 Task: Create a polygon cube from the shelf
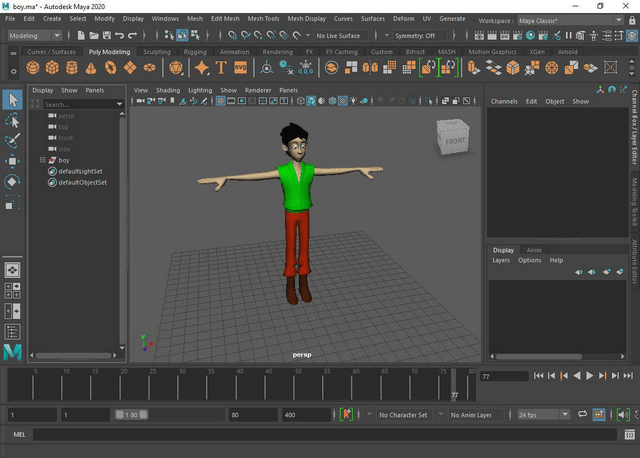[x=53, y=68]
